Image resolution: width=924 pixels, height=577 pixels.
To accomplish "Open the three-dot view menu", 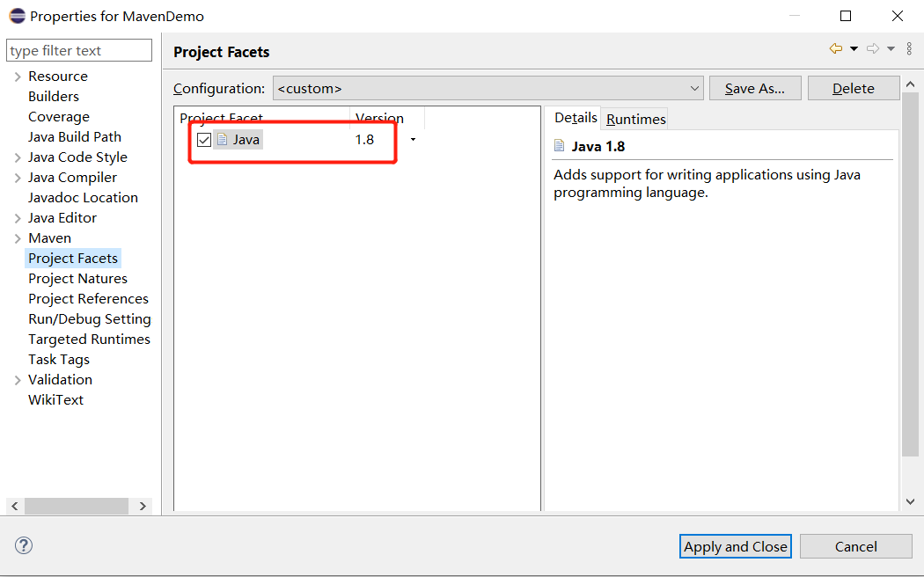I will coord(909,49).
